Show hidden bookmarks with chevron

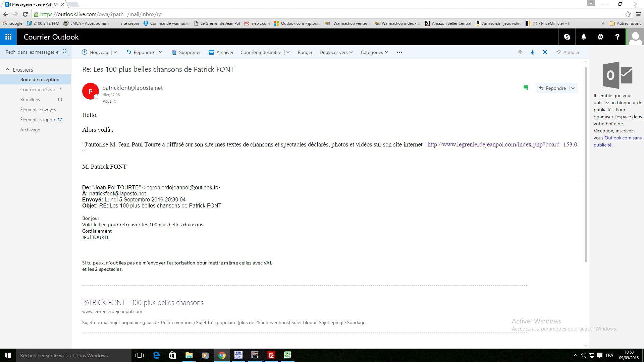click(x=603, y=23)
